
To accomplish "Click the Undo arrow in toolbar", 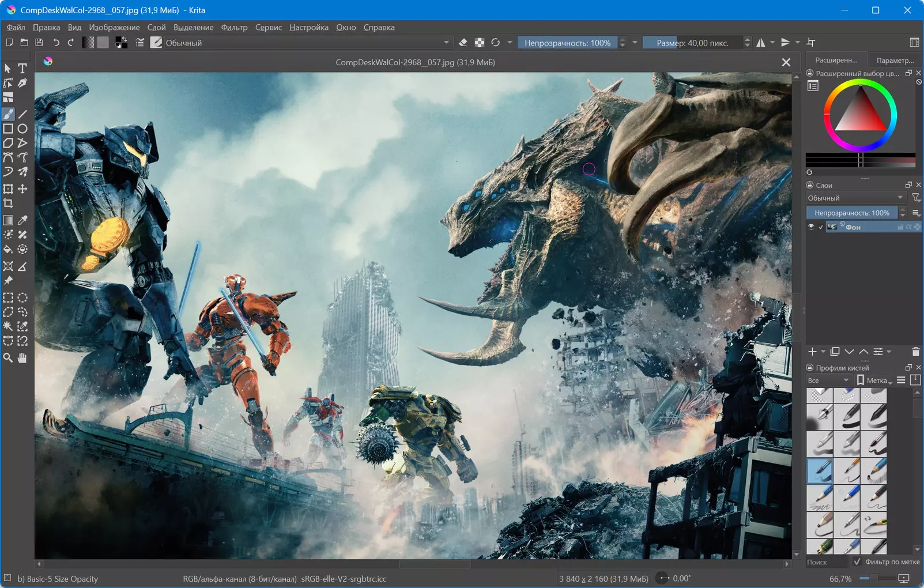I will tap(56, 43).
